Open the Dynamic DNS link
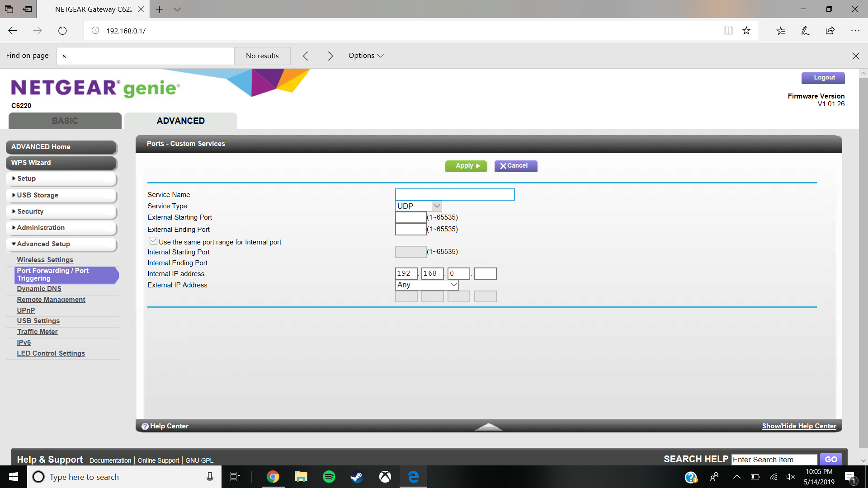The width and height of the screenshot is (868, 488). tap(39, 289)
